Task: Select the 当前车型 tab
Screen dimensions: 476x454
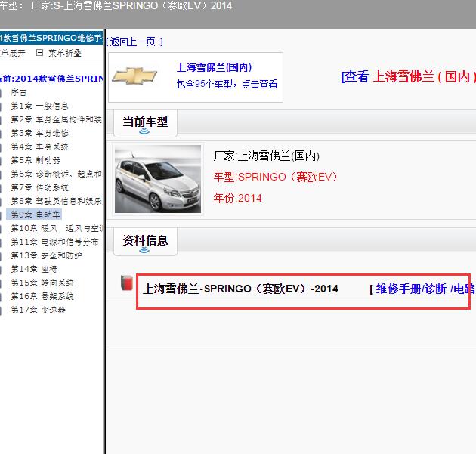Action: point(145,123)
